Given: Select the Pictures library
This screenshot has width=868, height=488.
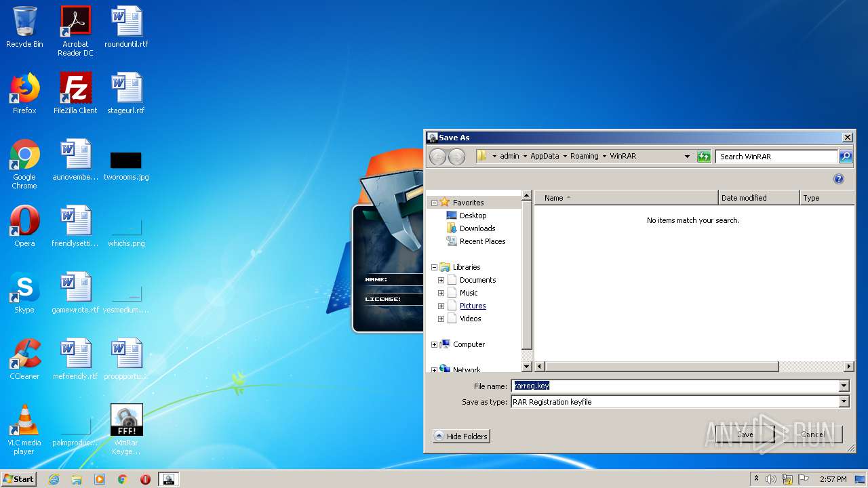Looking at the screenshot, I should [x=473, y=306].
